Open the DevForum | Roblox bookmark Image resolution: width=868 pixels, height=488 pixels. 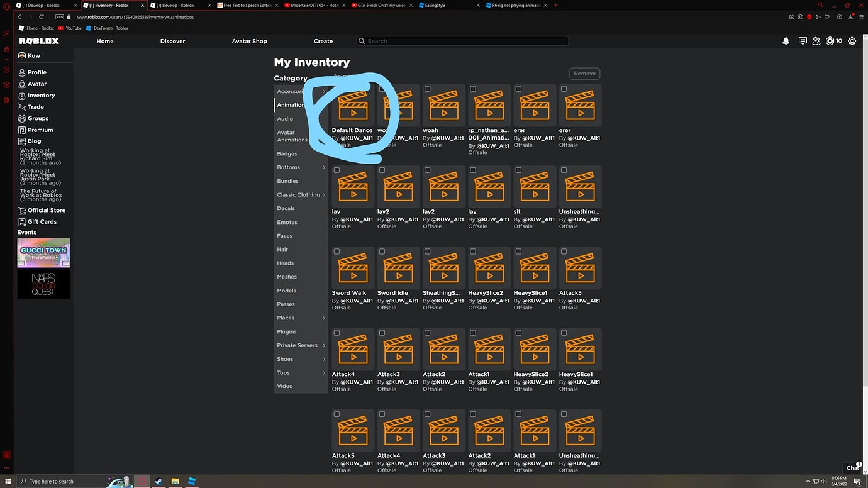[107, 28]
